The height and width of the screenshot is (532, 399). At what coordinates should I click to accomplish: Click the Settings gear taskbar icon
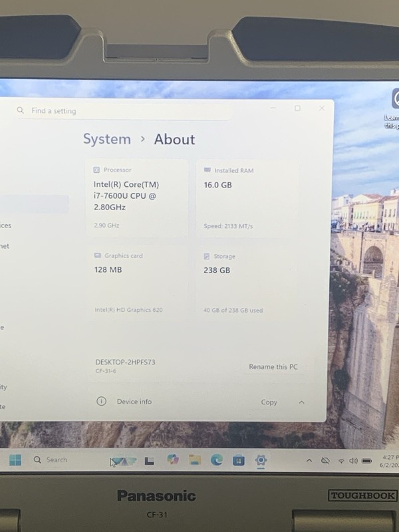coord(261,460)
